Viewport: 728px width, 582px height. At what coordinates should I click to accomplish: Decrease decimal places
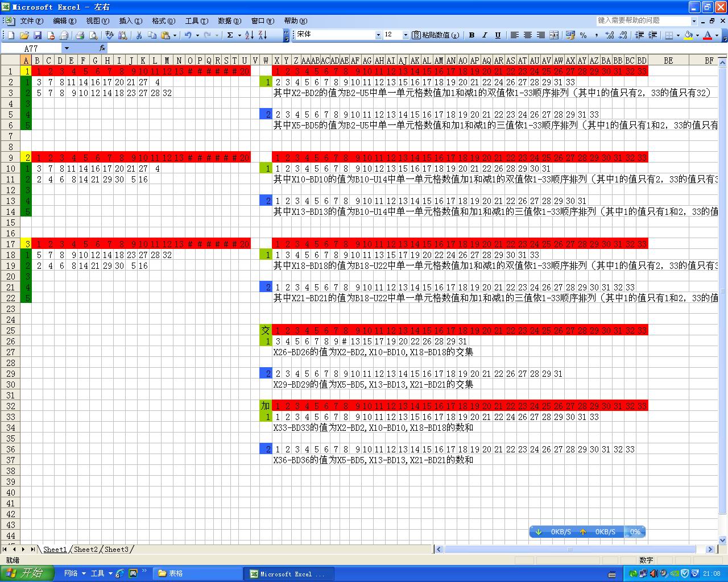coord(623,35)
